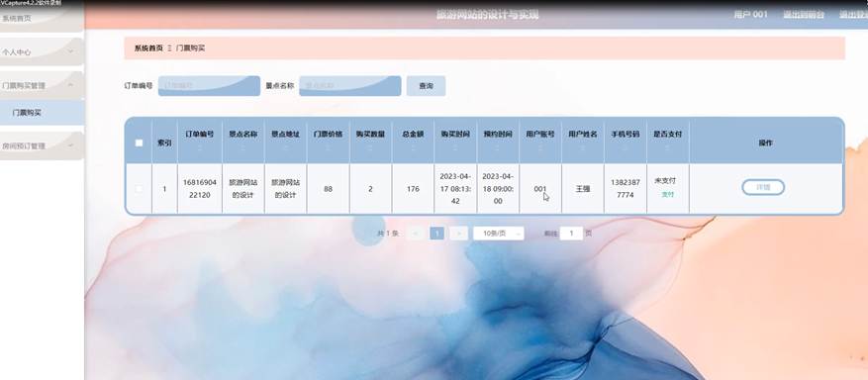Click ticket price cell 88
This screenshot has width=868, height=380.
tap(328, 189)
